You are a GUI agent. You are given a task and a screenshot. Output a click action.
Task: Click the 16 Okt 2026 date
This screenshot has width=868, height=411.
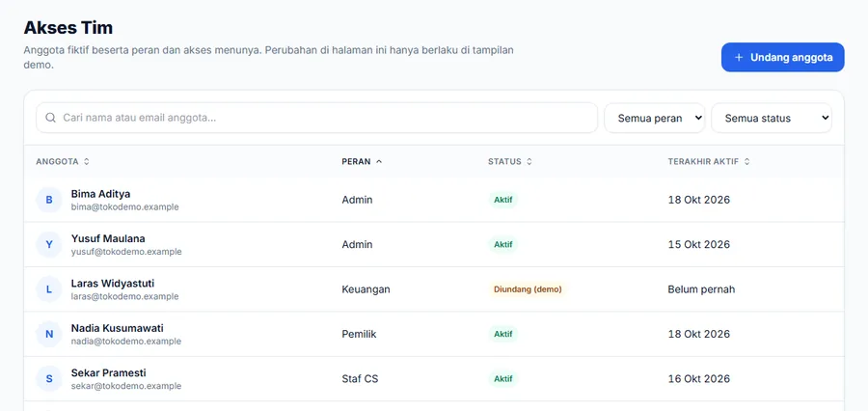698,379
